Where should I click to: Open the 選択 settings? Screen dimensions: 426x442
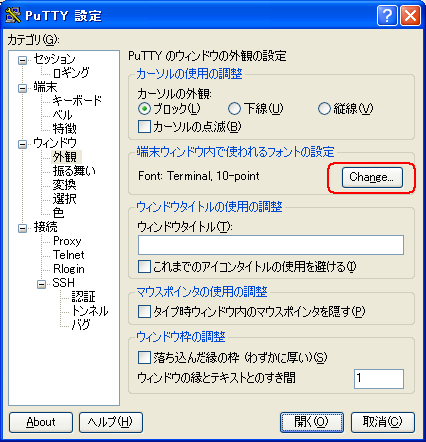[x=65, y=199]
